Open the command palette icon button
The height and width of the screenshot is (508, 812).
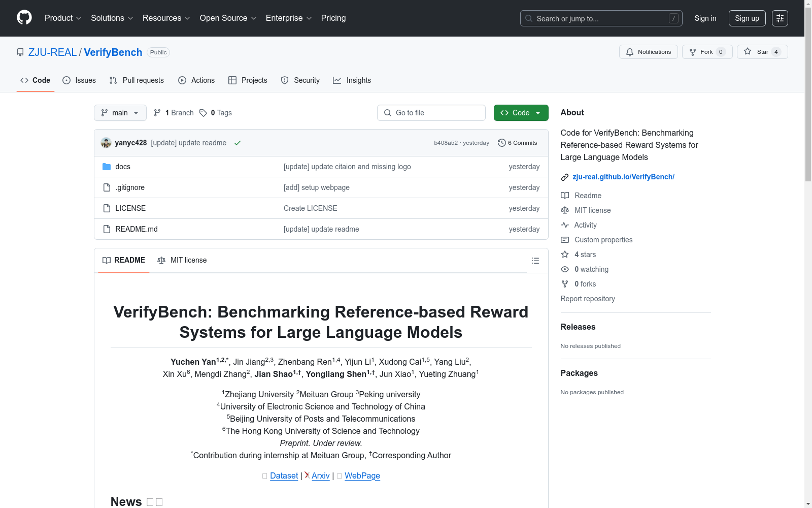tap(780, 18)
